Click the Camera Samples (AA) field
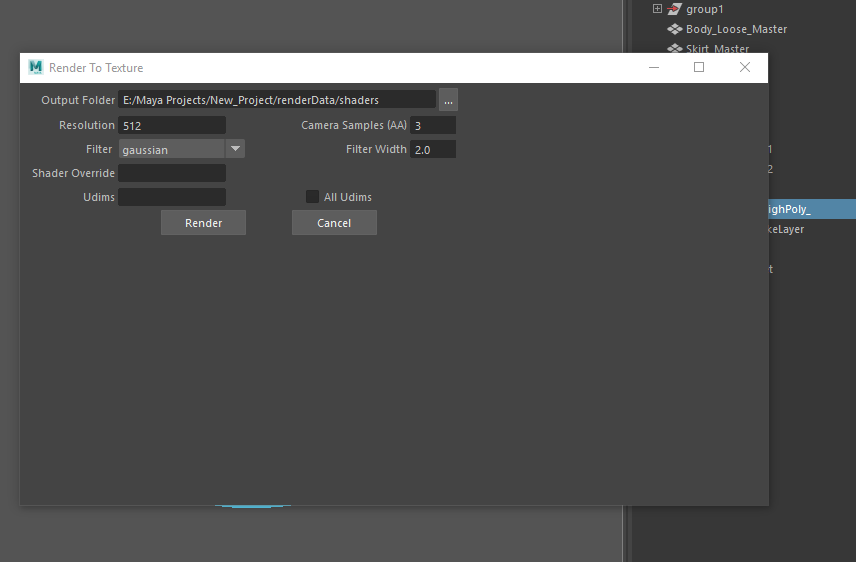 433,125
